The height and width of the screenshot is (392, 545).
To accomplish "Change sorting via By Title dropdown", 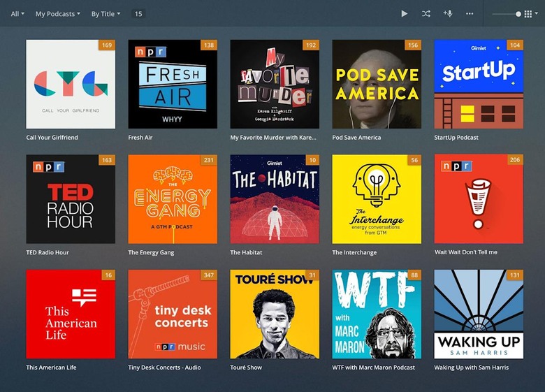I will pos(106,14).
